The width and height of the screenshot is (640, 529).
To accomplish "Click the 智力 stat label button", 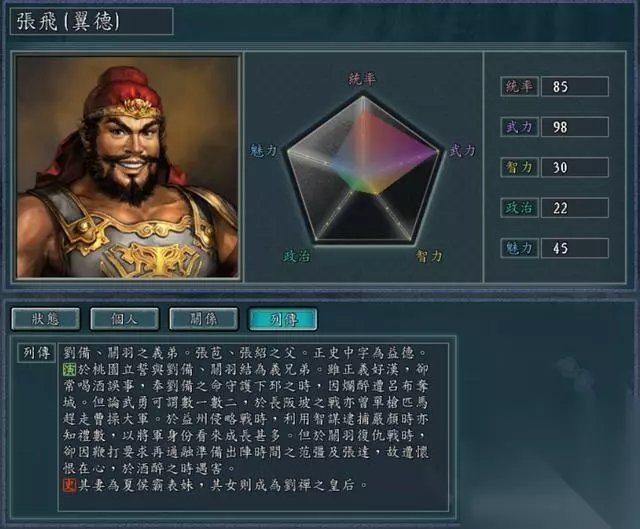I will pyautogui.click(x=519, y=167).
